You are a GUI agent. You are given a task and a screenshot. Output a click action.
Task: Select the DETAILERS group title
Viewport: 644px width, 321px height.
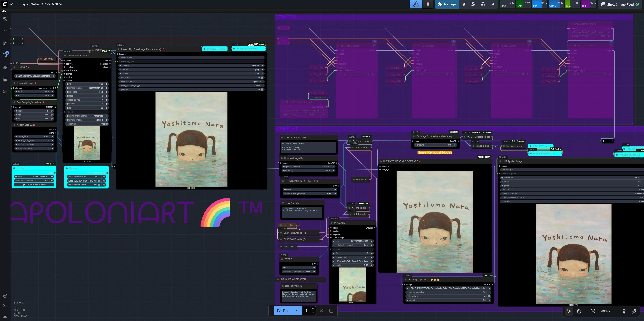pos(286,17)
